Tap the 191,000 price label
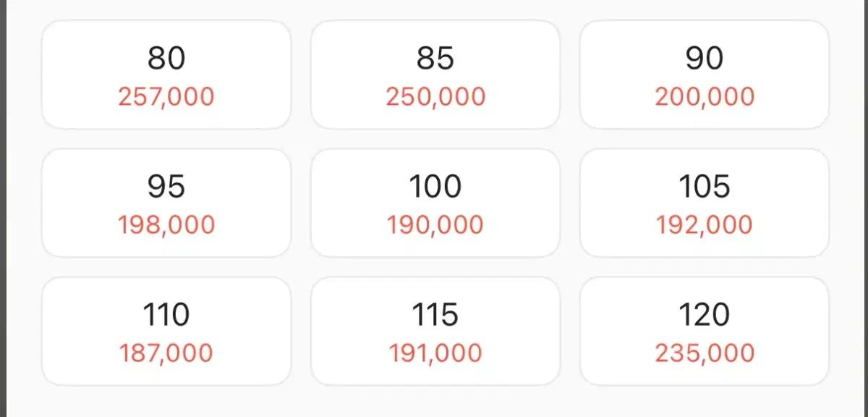Viewport: 868px width, 417px height. (x=435, y=353)
